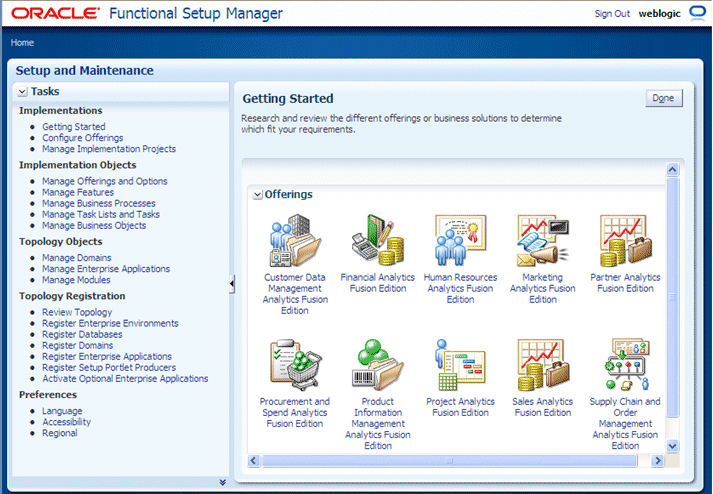The height and width of the screenshot is (494, 713).
Task: Open Register Domains task
Action: (x=77, y=345)
